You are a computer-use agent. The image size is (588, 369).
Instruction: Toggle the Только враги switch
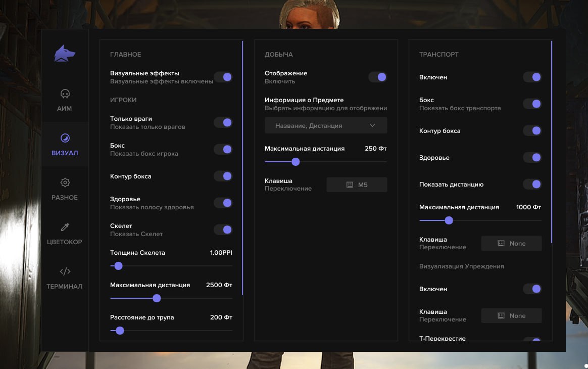pos(223,122)
